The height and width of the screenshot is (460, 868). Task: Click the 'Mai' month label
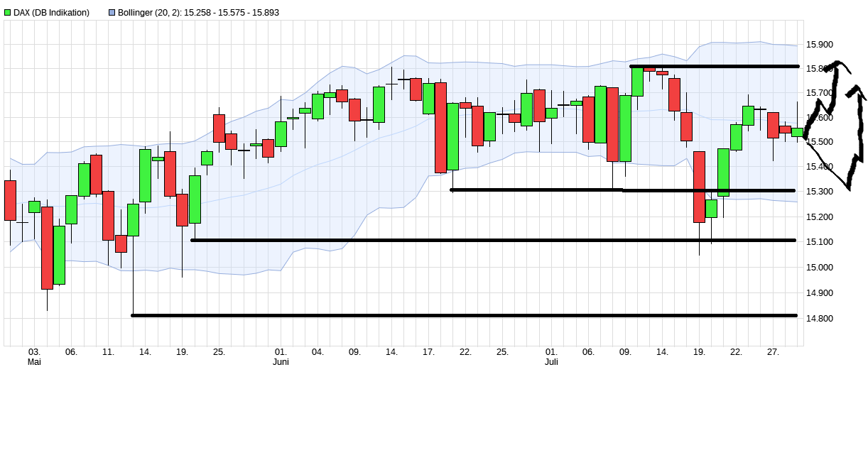tap(34, 362)
